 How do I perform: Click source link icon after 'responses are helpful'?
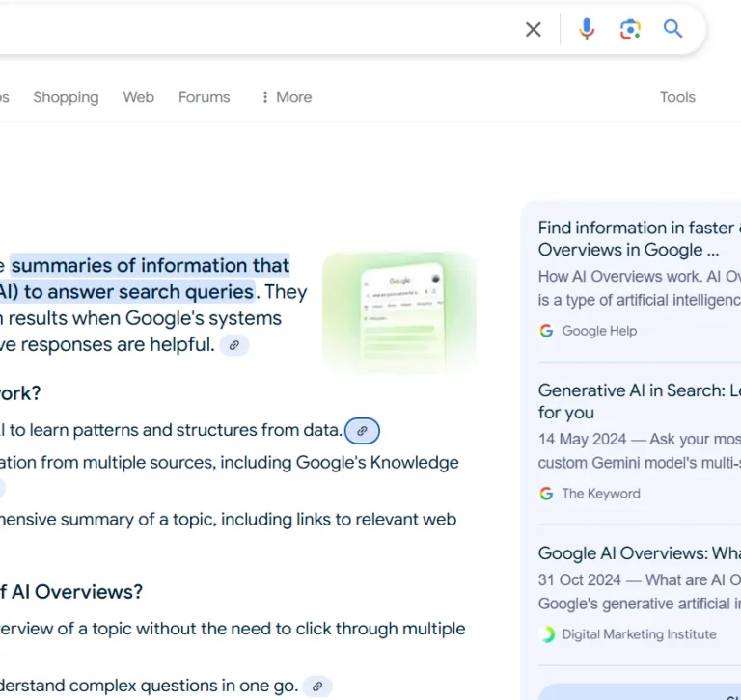click(233, 345)
